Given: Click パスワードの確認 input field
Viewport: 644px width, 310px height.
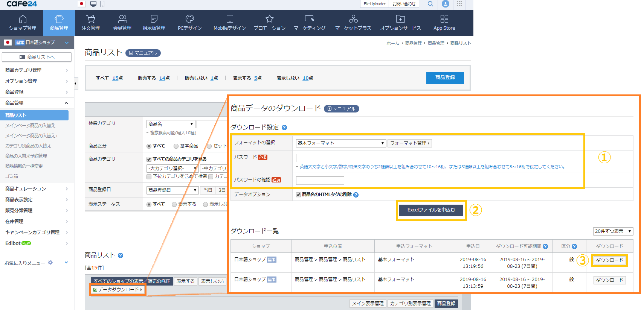Looking at the screenshot, I should pyautogui.click(x=320, y=181).
